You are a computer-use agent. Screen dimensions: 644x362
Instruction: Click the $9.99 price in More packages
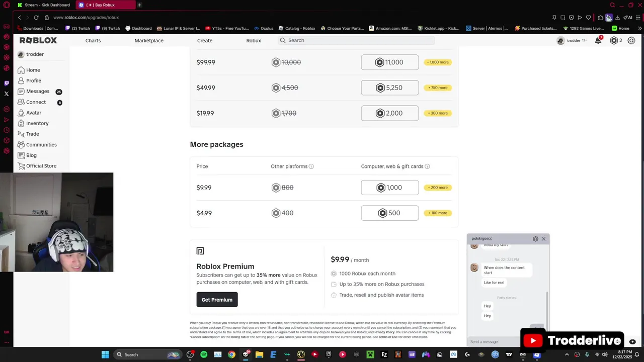[x=204, y=188]
